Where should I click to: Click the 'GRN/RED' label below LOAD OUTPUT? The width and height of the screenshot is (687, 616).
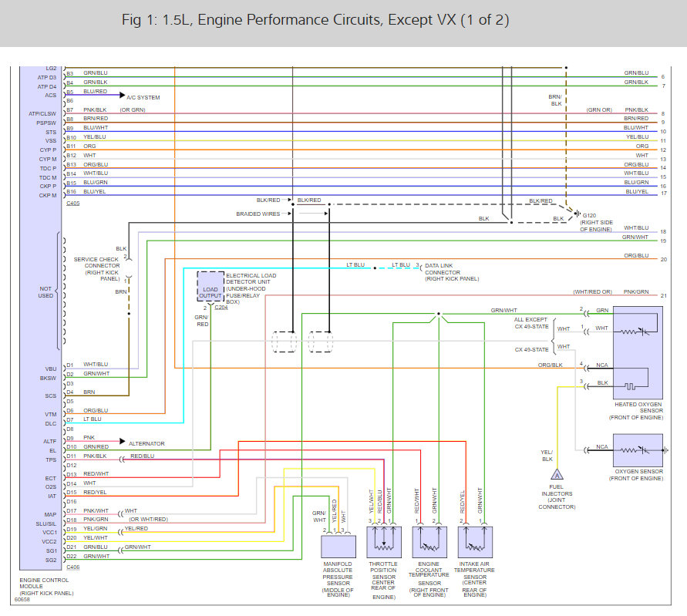202,321
